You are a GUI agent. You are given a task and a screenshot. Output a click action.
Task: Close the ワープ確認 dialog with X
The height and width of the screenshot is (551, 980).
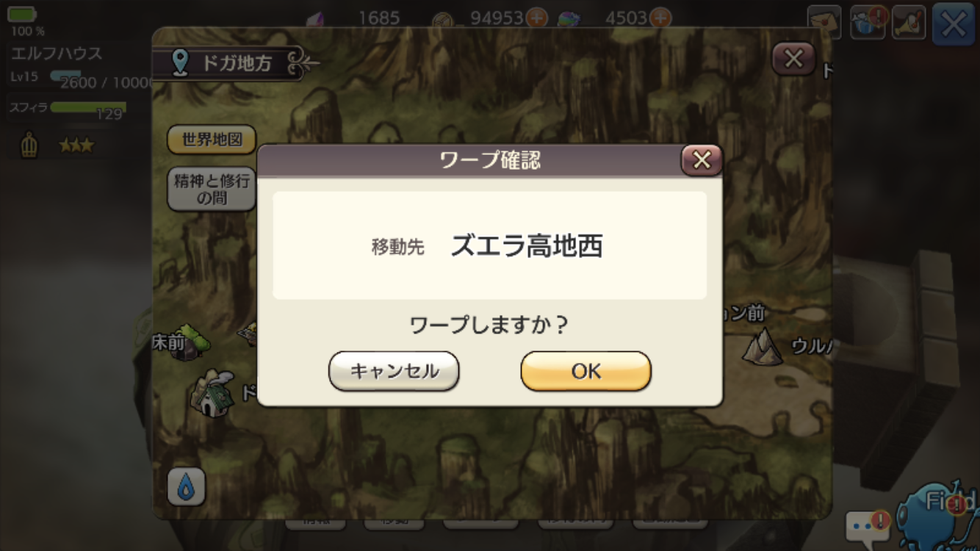pyautogui.click(x=702, y=160)
